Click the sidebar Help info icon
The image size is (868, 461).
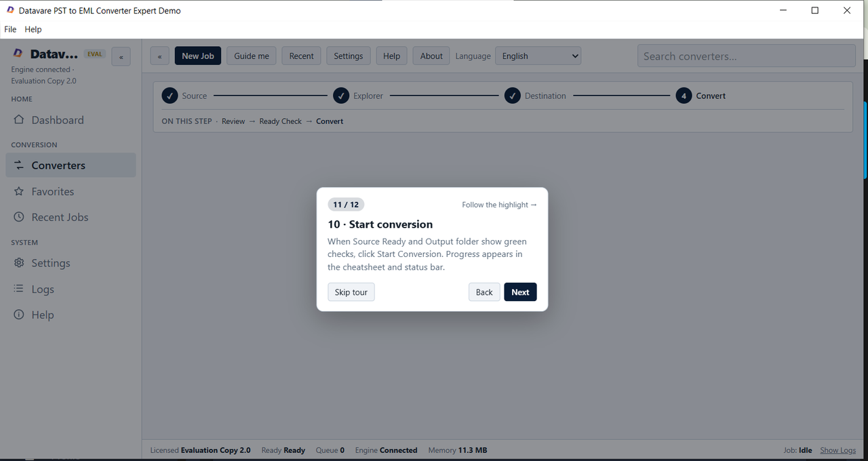coord(19,315)
